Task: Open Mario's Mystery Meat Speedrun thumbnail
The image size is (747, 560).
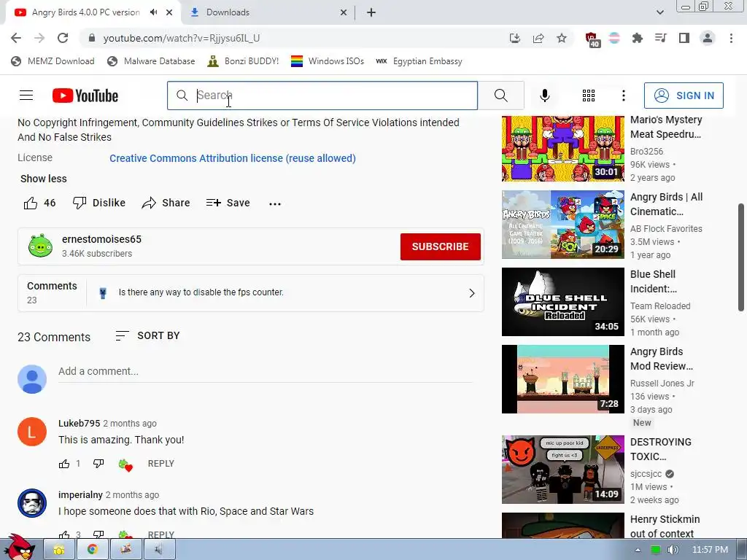Action: tap(562, 148)
